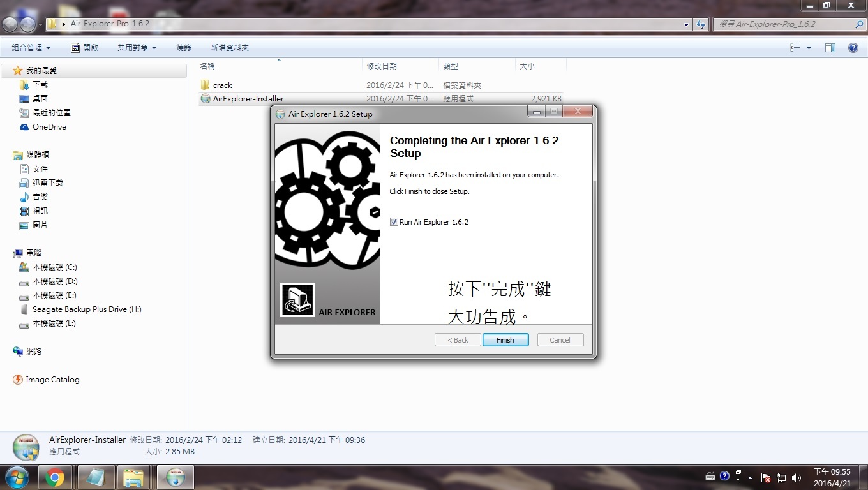
Task: Click the Back button in Setup
Action: (x=458, y=340)
